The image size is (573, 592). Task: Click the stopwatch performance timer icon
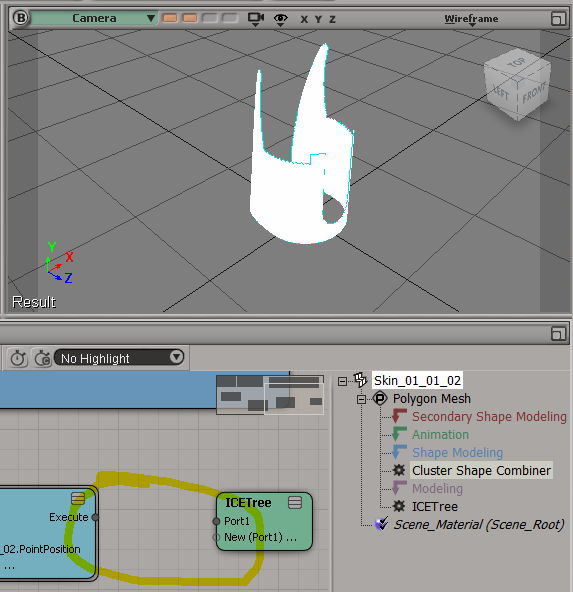[18, 358]
